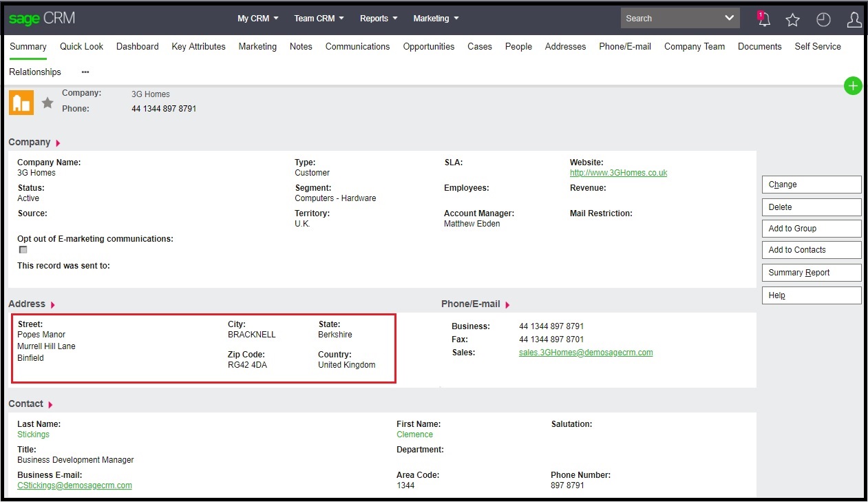The height and width of the screenshot is (502, 868).
Task: Open the My CRM dropdown menu
Action: coord(258,19)
